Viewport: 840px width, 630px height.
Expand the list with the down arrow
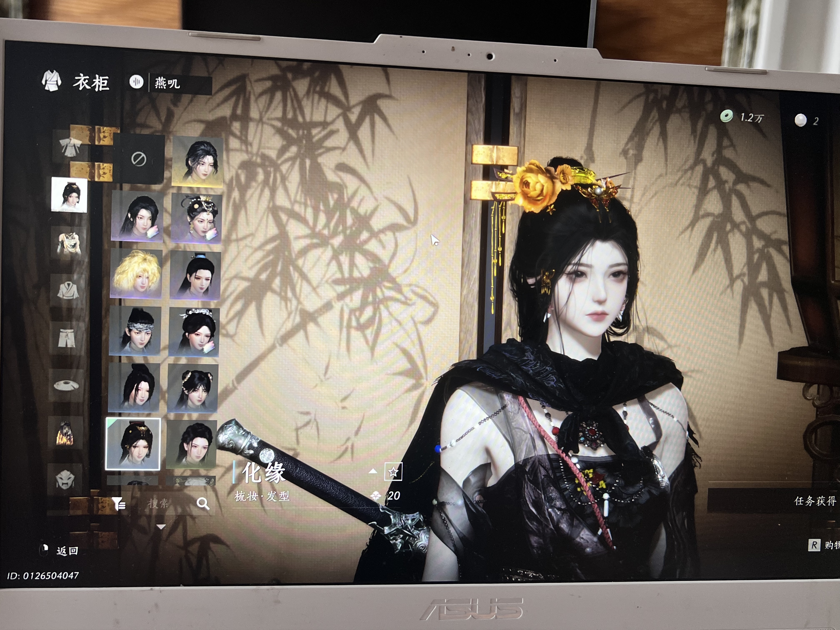pyautogui.click(x=161, y=527)
